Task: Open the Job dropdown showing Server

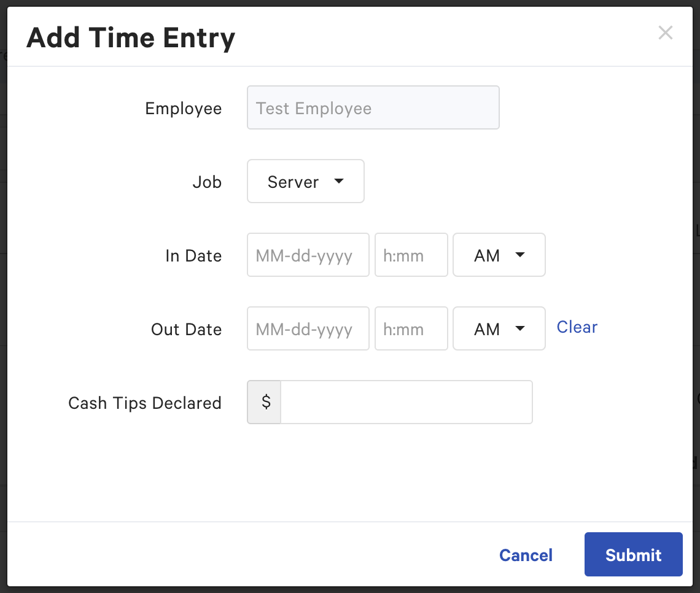Action: pyautogui.click(x=305, y=181)
